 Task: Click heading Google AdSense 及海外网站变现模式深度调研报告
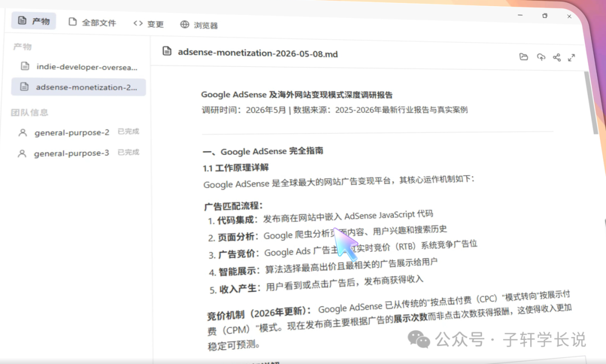297,95
